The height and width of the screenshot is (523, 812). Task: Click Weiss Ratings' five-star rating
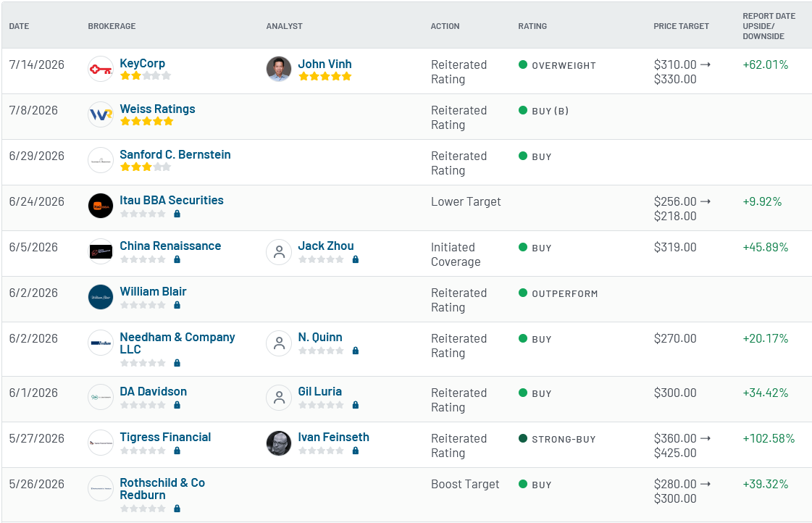click(x=146, y=121)
